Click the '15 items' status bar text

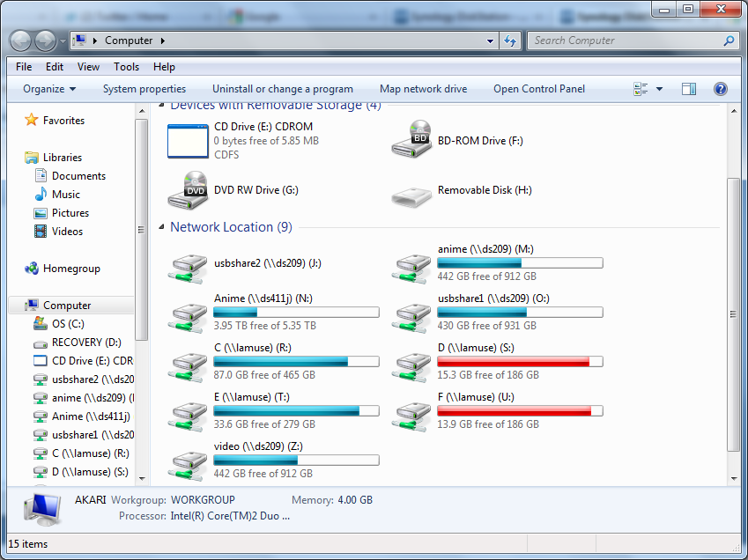point(28,544)
